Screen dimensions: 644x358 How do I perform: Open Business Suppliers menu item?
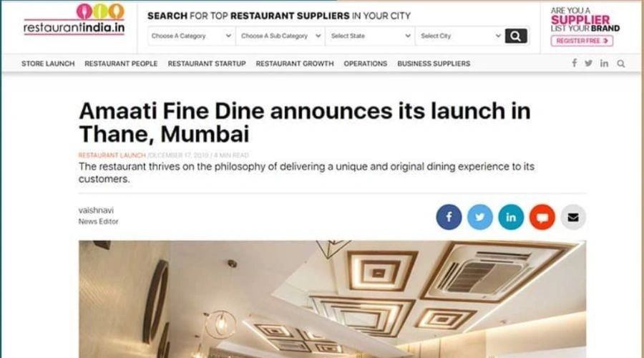pyautogui.click(x=434, y=64)
